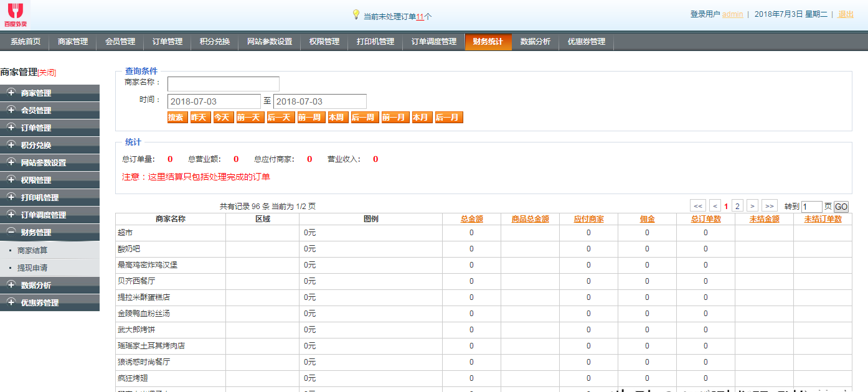Go to next page arrow
This screenshot has height=392, width=868.
(752, 207)
